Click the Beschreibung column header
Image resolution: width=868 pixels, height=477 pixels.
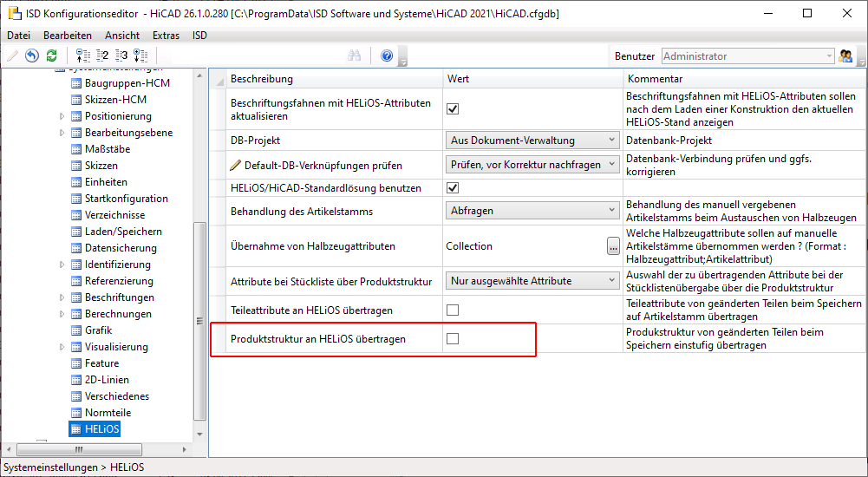(x=335, y=79)
